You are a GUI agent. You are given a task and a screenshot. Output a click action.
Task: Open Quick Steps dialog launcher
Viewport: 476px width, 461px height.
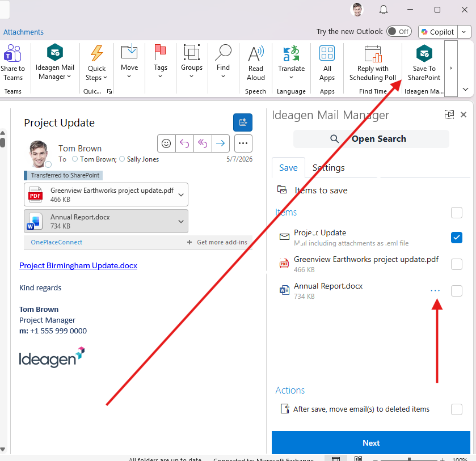pyautogui.click(x=109, y=91)
